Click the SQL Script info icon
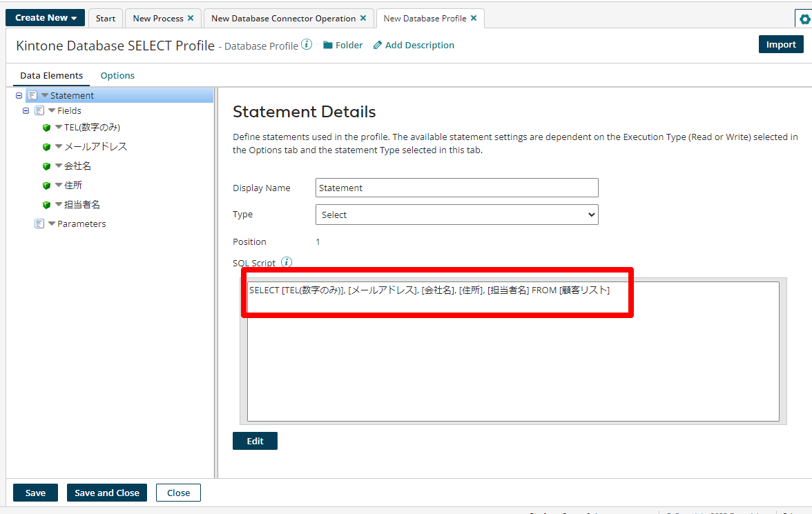The height and width of the screenshot is (514, 812). click(287, 262)
